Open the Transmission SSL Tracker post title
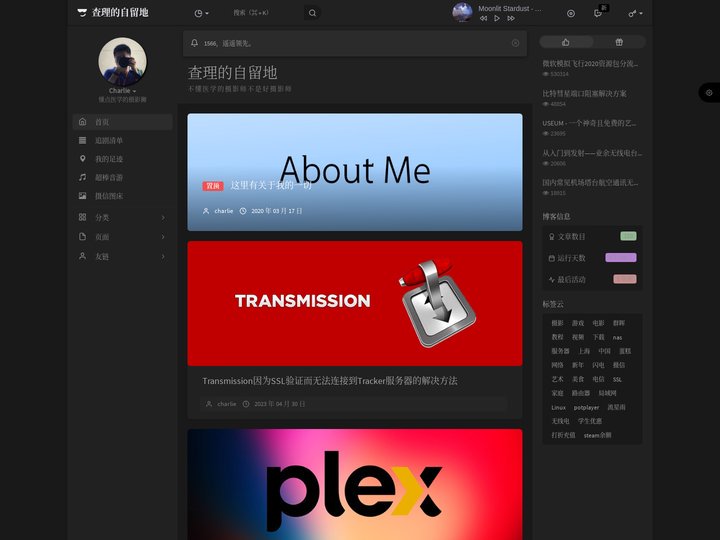Image resolution: width=720 pixels, height=540 pixels. pyautogui.click(x=330, y=381)
